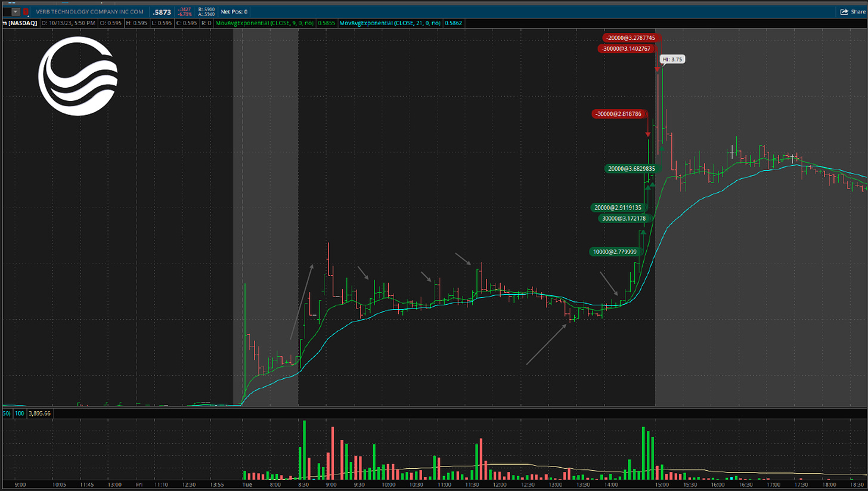Open the symbol dropdown arrow beside ticker field

tap(15, 11)
